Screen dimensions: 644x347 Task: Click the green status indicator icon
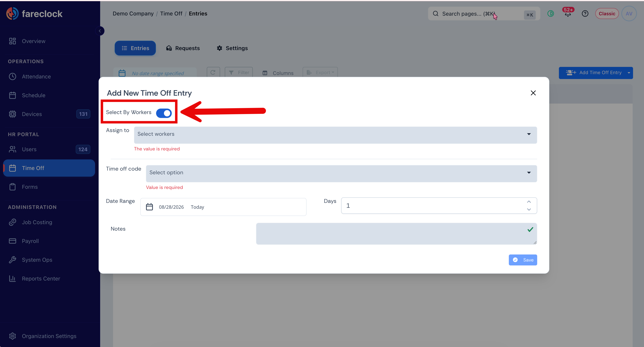[x=550, y=13]
